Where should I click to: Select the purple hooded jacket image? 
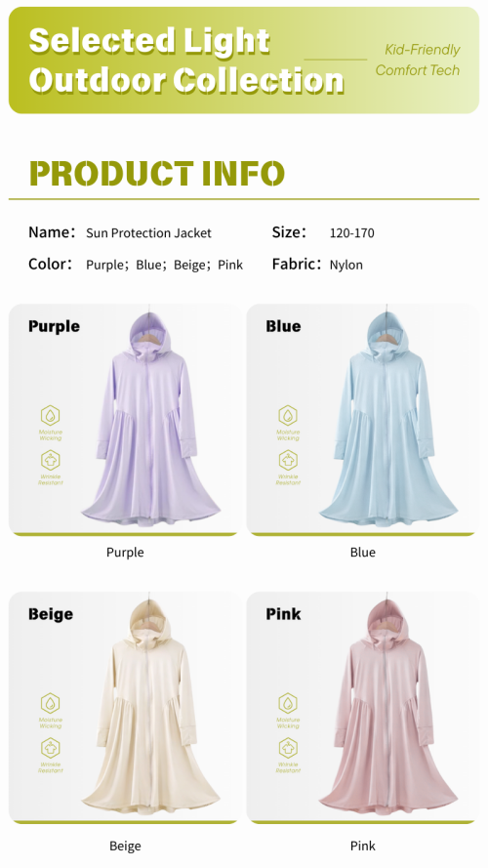tap(150, 418)
